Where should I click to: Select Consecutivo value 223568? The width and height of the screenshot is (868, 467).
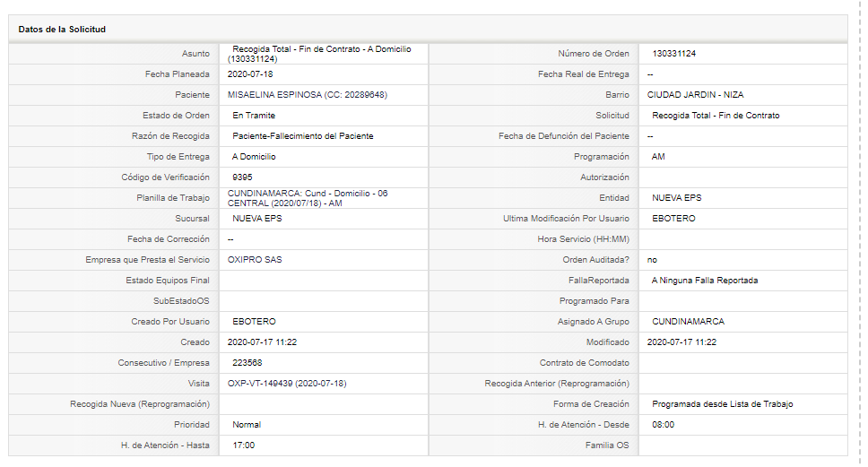tap(247, 363)
